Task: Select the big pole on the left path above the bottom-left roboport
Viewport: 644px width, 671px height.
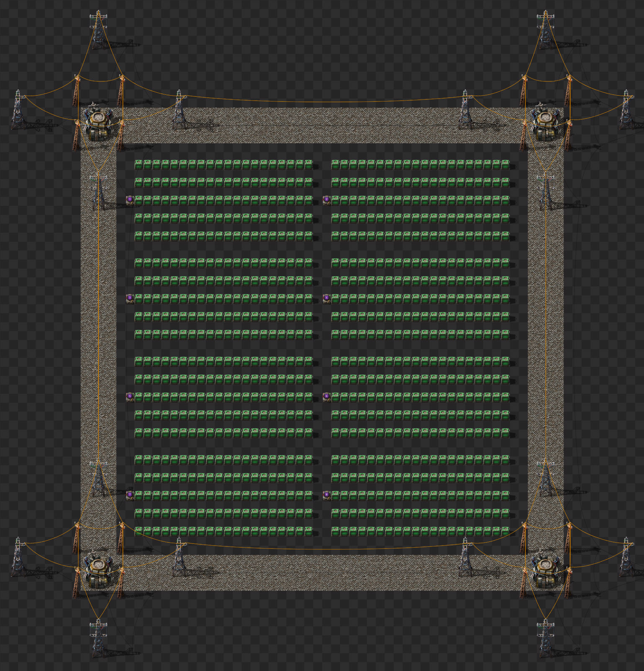Action: [98, 477]
